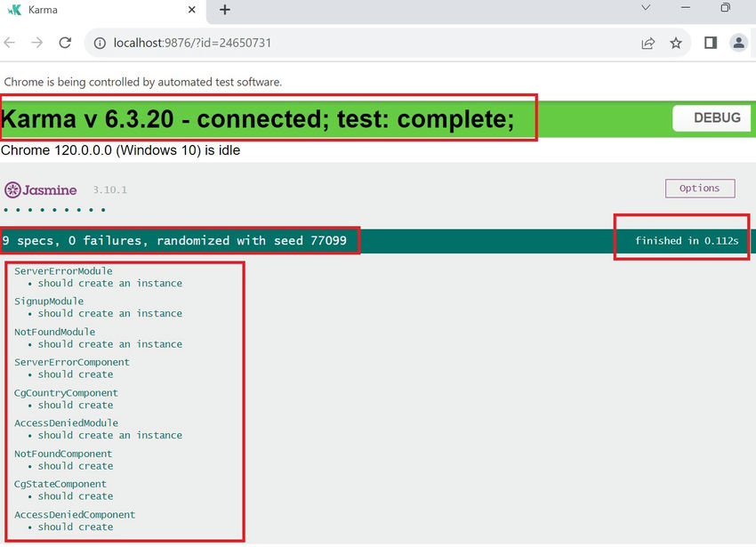
Task: Select the Karma browser tab
Action: [103, 10]
